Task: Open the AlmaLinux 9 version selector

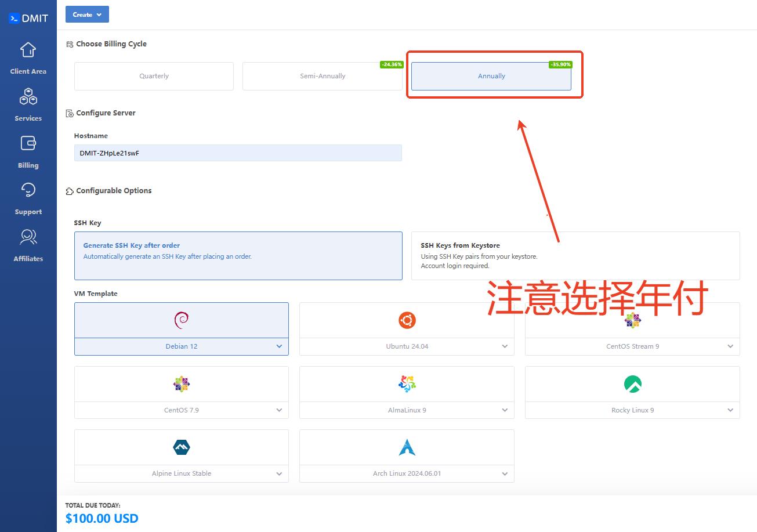Action: coord(504,410)
